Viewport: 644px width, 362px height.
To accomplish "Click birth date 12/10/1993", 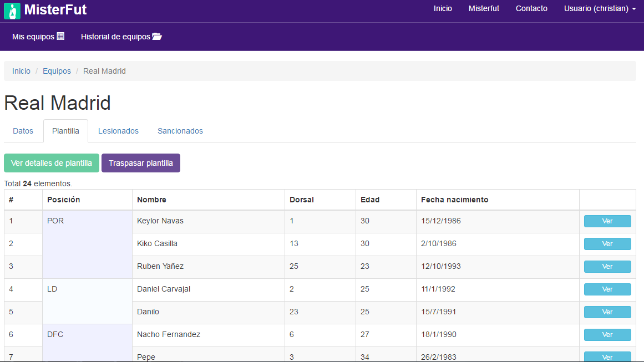I will pyautogui.click(x=440, y=266).
